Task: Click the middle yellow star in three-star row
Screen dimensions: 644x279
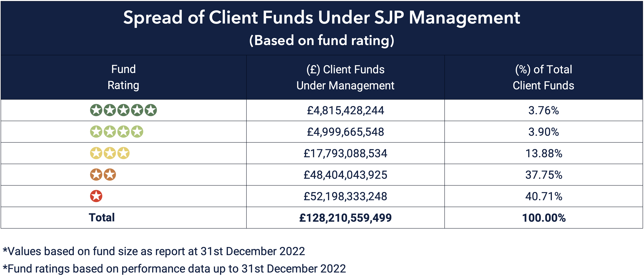Action: pyautogui.click(x=110, y=153)
